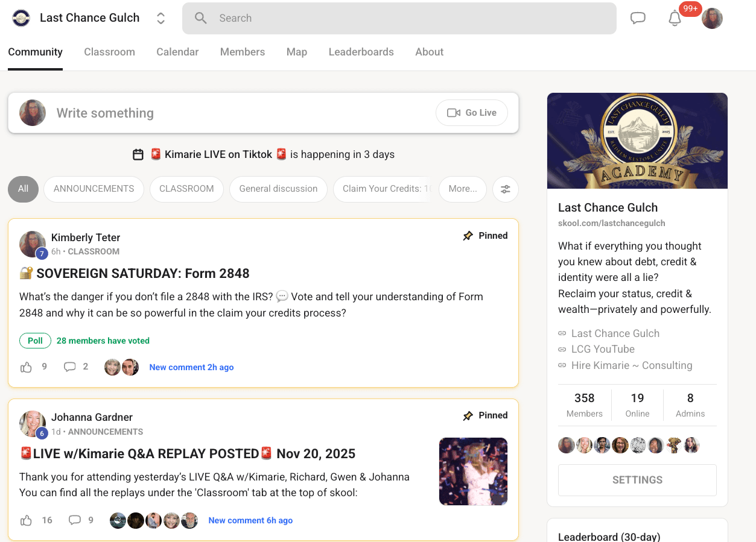Click the Search input field

click(x=399, y=18)
